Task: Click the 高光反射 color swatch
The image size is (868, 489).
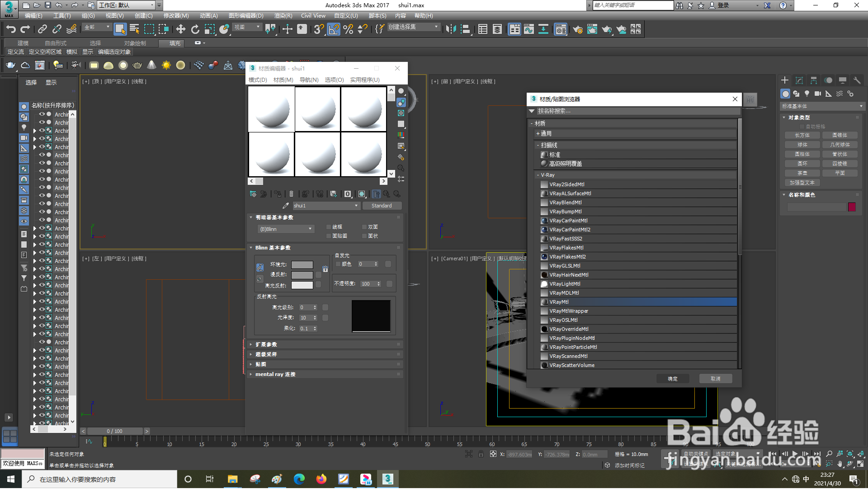Action: (302, 286)
